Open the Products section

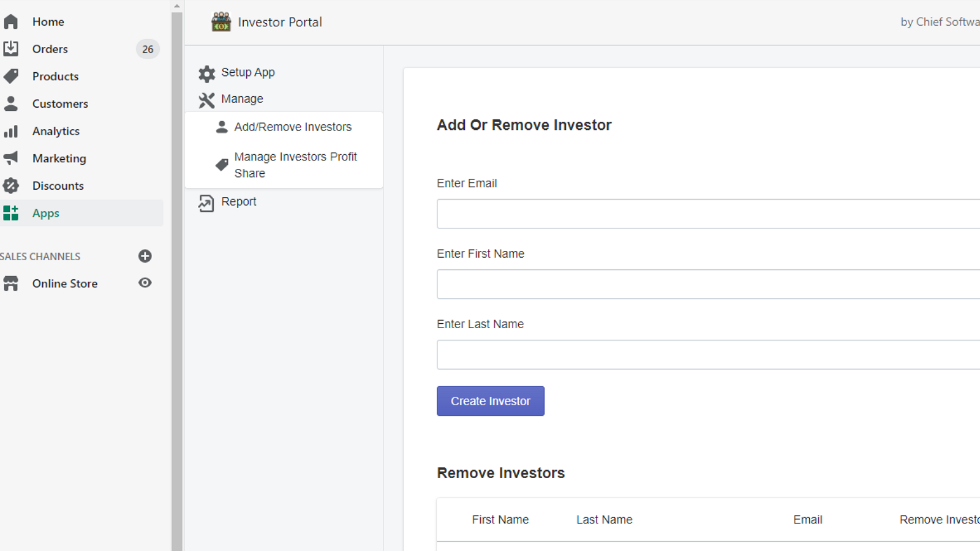click(55, 76)
